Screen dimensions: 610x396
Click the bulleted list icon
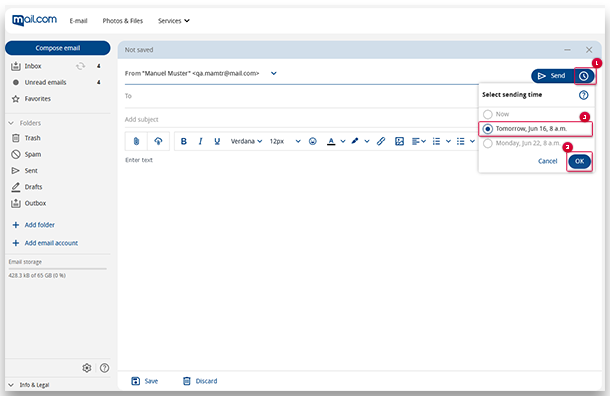(461, 141)
